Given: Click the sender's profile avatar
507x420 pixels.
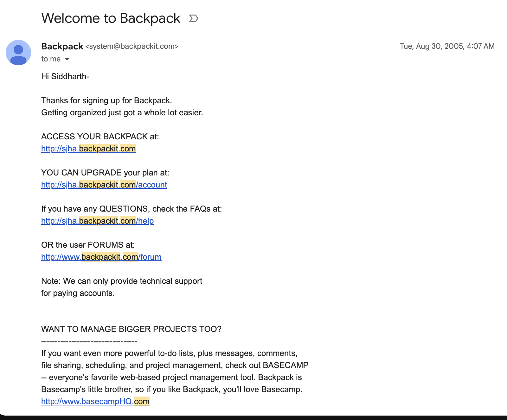Looking at the screenshot, I should point(18,53).
